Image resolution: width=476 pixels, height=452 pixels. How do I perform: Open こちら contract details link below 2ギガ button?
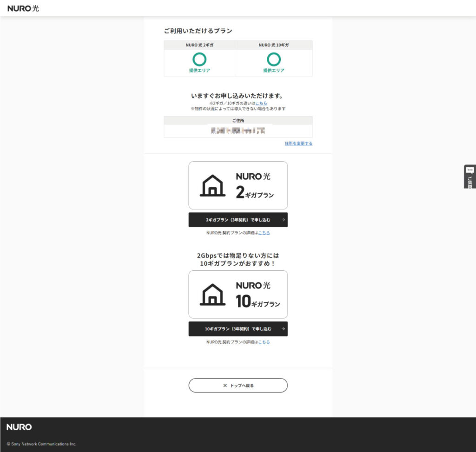click(264, 233)
